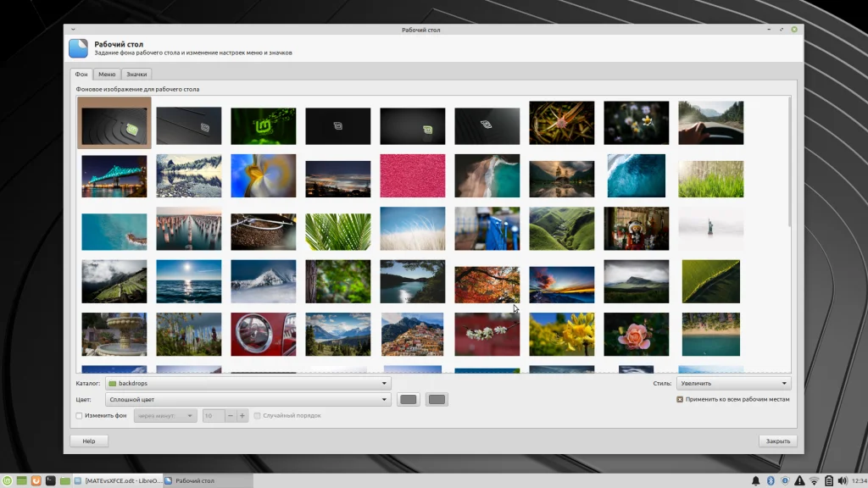868x488 pixels.
Task: Open the Цвет Сплошной цвет dropdown
Action: click(x=248, y=400)
